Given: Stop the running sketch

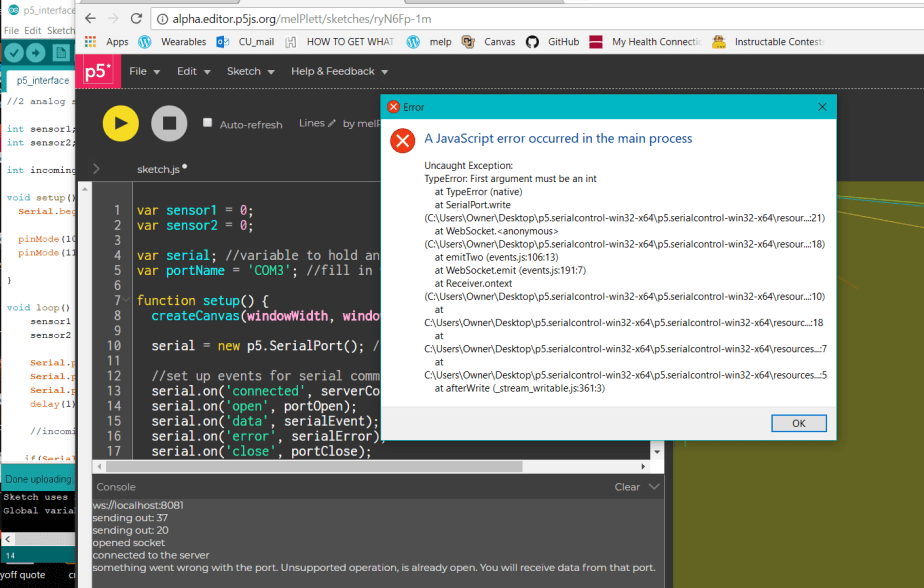Looking at the screenshot, I should 169,123.
